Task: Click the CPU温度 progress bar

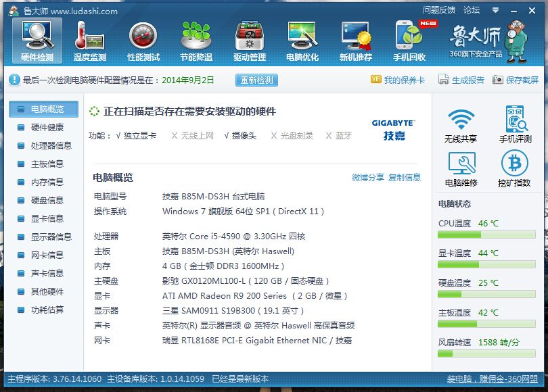Action: [x=486, y=235]
